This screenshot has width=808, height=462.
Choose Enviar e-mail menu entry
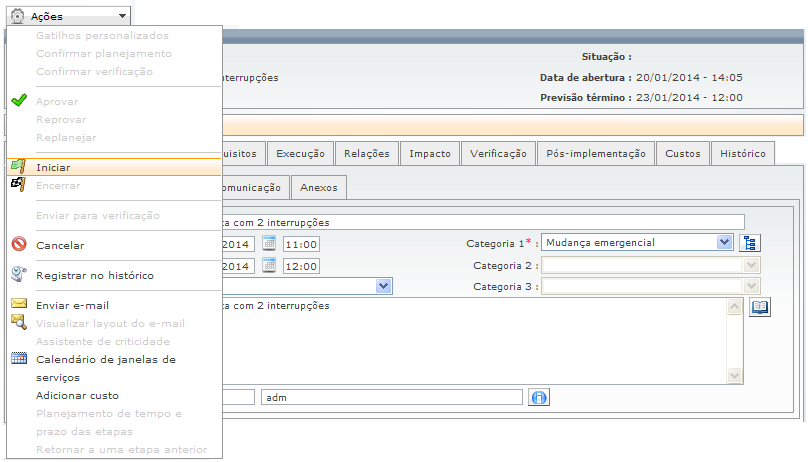click(x=72, y=305)
